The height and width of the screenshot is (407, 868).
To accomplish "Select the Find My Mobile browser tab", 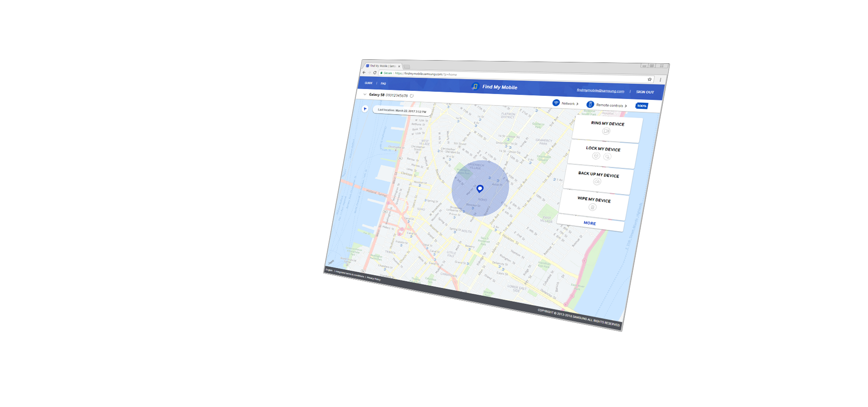I will coord(382,66).
